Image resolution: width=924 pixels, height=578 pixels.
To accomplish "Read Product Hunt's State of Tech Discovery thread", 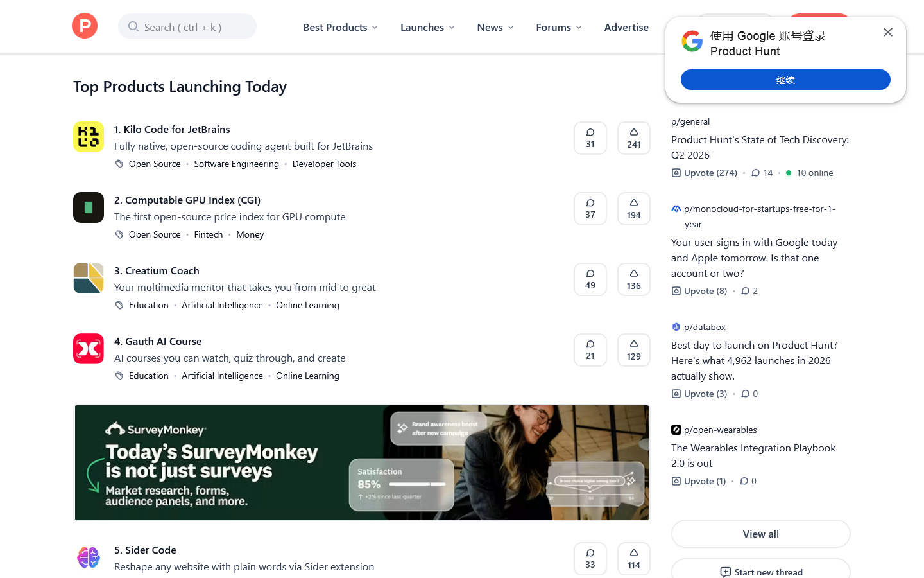I will pyautogui.click(x=760, y=147).
